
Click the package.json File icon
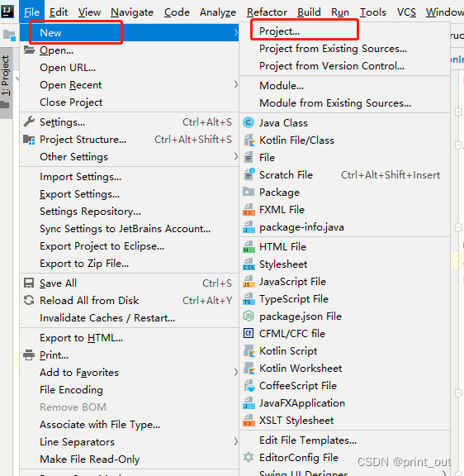pyautogui.click(x=249, y=316)
